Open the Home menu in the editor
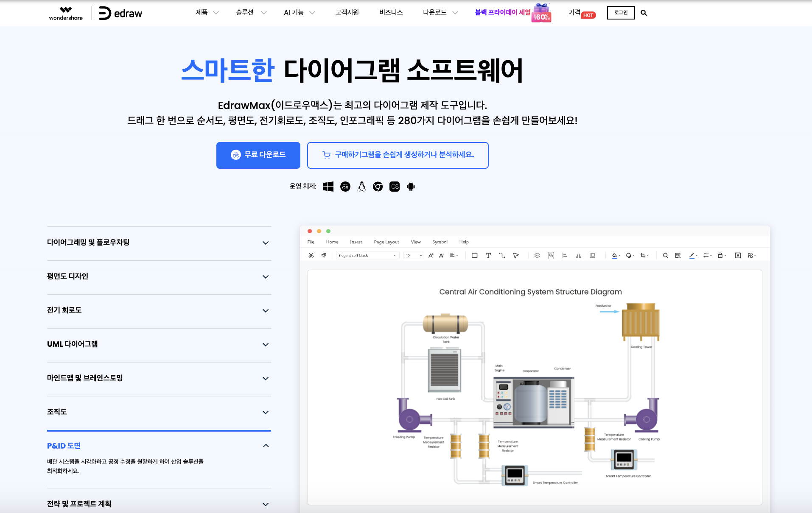Screen dimensions: 812x513 click(x=332, y=242)
